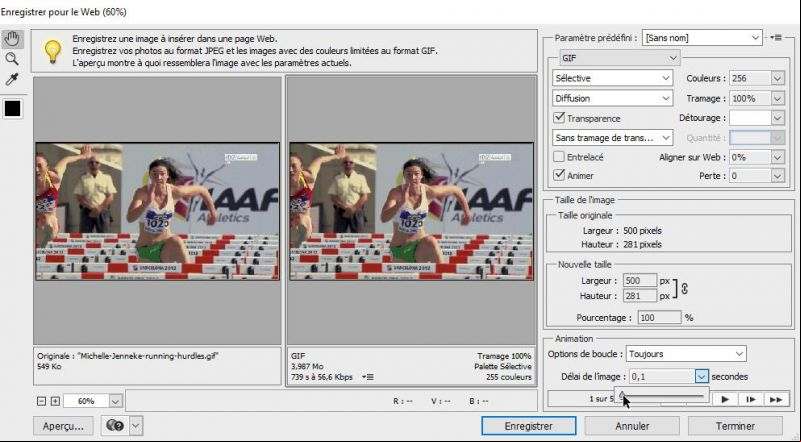The height and width of the screenshot is (442, 801).
Task: Click the Hauteur new size field
Action: tap(640, 296)
